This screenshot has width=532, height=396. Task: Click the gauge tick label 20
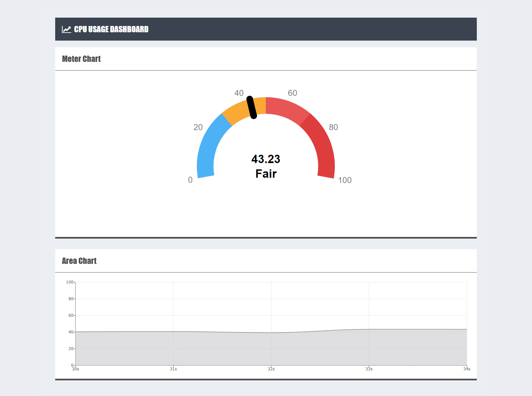coord(198,127)
